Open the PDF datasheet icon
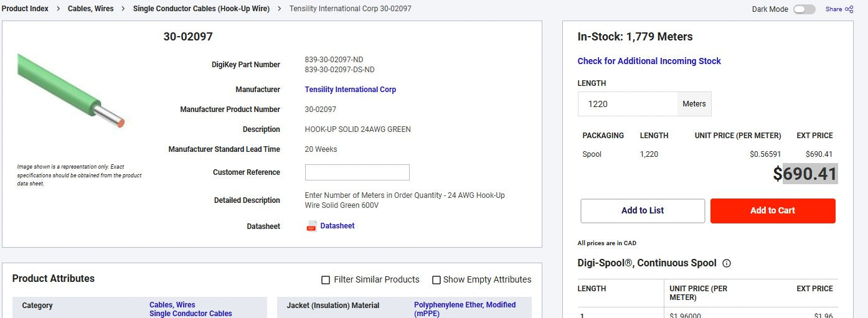Viewport: 868px width, 318px height. [x=311, y=226]
